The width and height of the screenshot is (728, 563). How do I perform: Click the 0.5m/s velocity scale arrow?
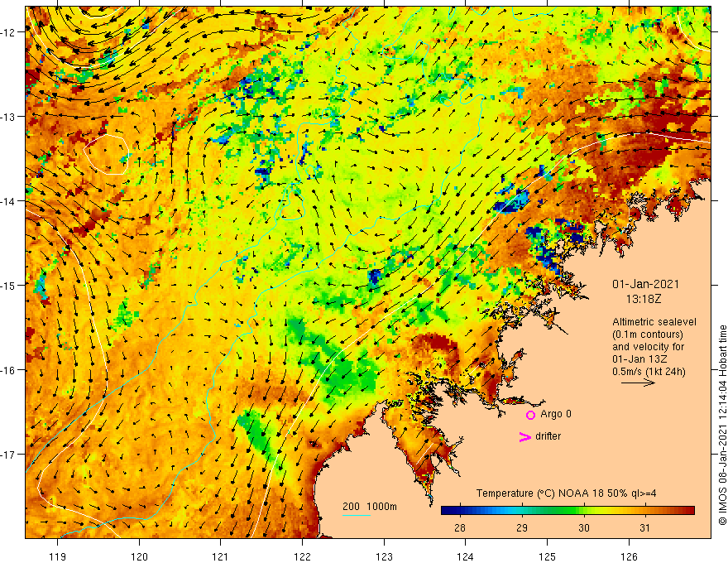638,383
